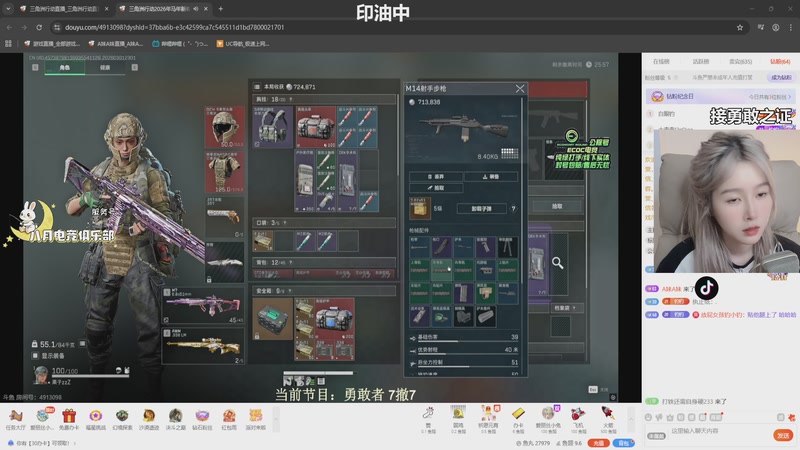Open the 福星挑战 icon
This screenshot has width=800, height=450.
(95, 420)
